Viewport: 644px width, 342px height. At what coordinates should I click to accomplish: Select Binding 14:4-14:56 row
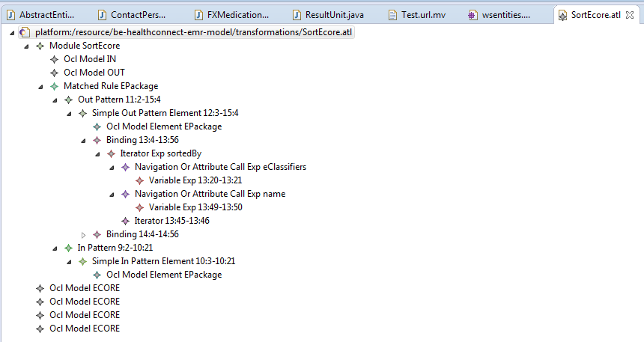click(x=142, y=234)
